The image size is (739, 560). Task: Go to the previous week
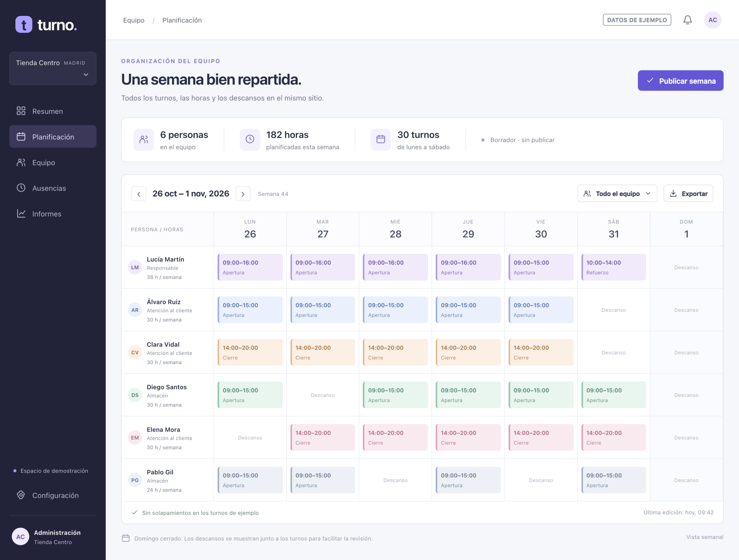coord(139,194)
